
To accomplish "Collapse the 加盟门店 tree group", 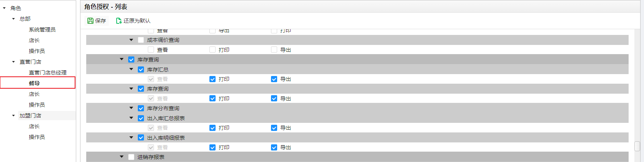I will (13, 116).
